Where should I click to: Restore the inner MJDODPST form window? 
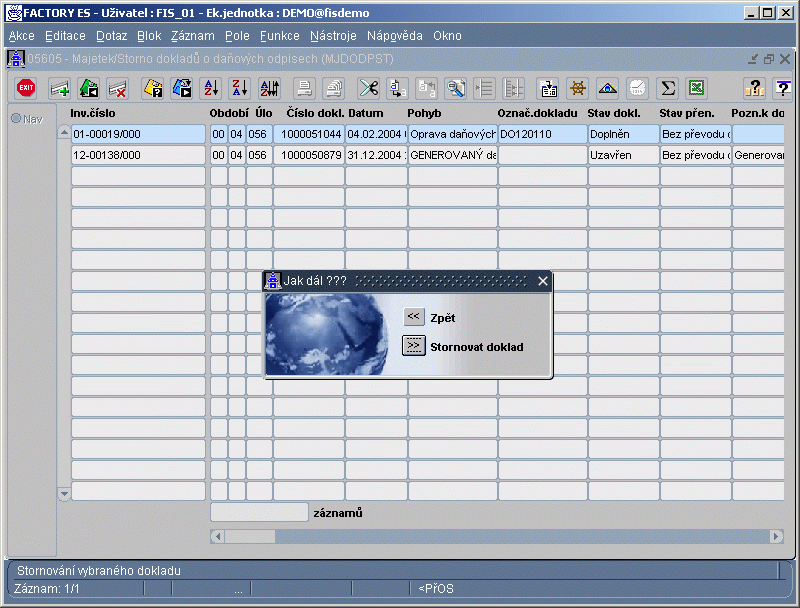(769, 59)
